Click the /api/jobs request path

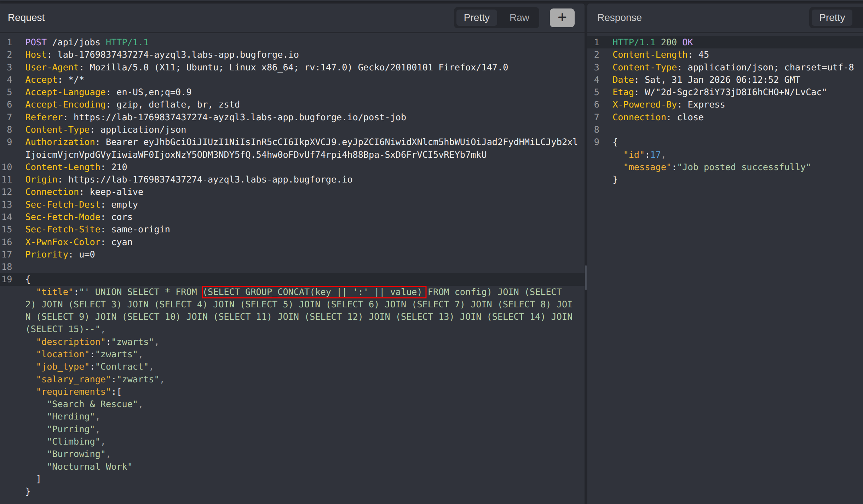76,42
